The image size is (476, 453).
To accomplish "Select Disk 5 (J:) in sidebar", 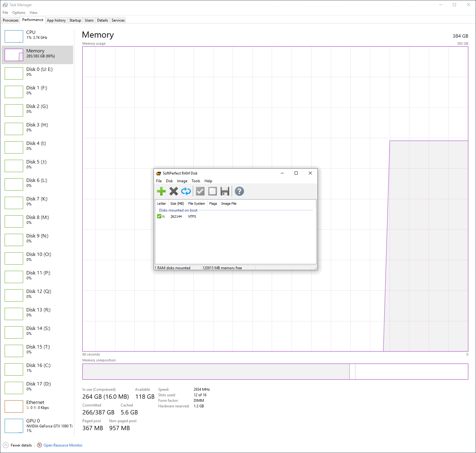I will pos(37,166).
